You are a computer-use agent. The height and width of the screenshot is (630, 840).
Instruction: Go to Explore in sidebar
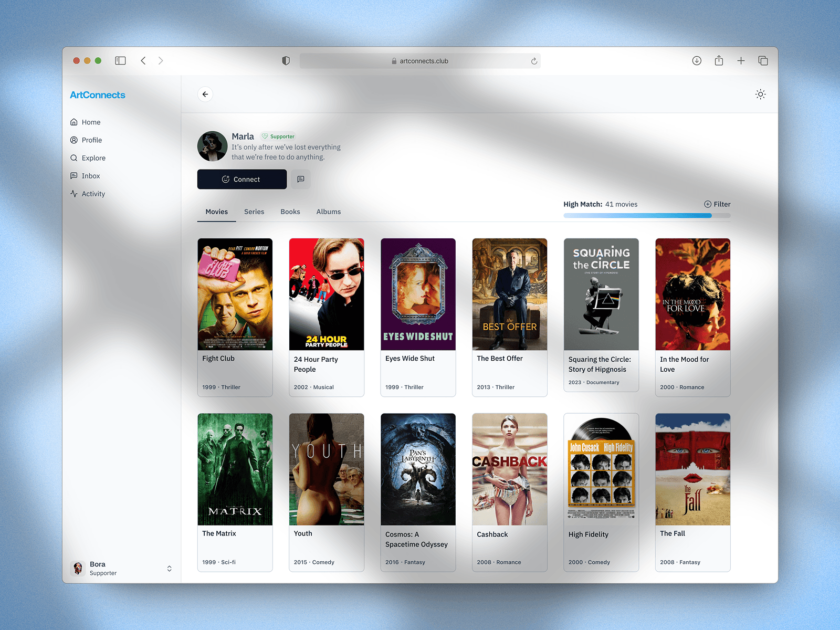click(93, 158)
